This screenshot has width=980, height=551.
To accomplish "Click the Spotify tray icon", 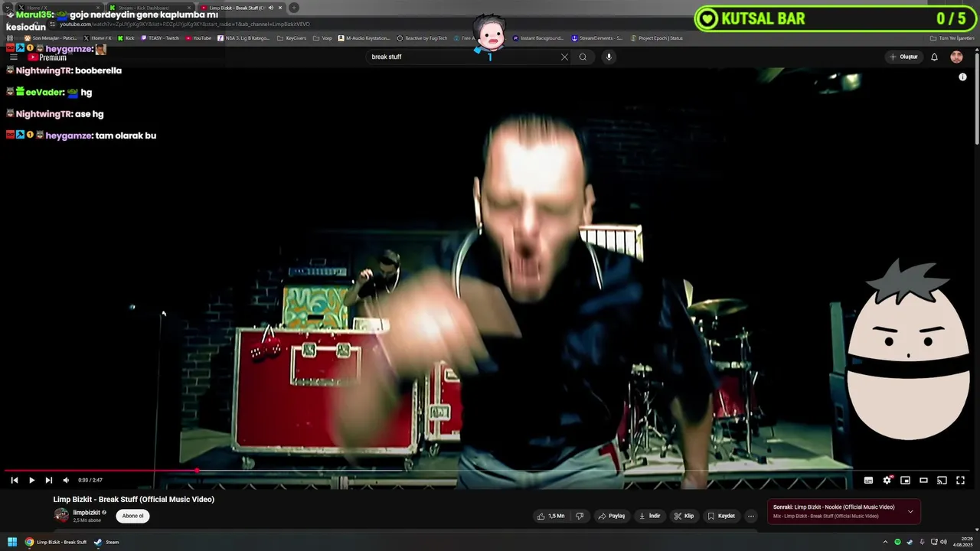I will [897, 542].
